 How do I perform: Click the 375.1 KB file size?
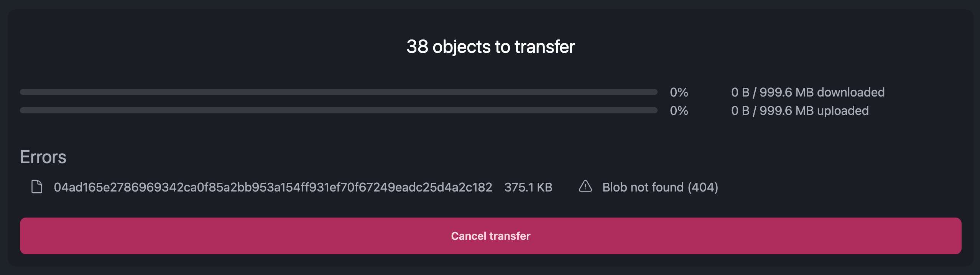click(x=528, y=187)
